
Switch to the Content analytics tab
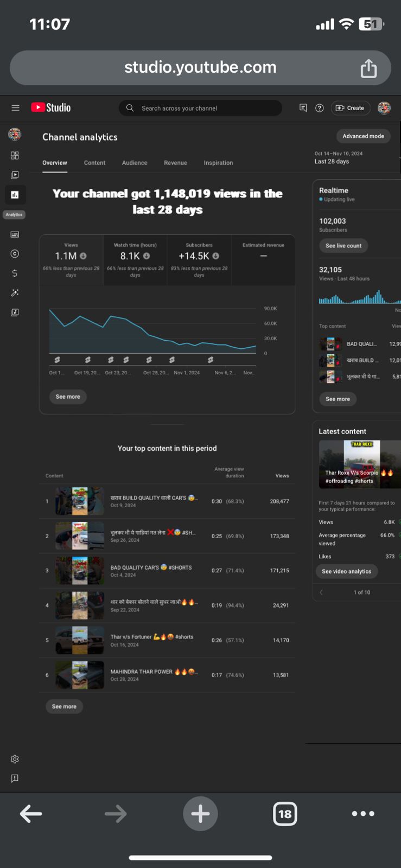click(94, 163)
